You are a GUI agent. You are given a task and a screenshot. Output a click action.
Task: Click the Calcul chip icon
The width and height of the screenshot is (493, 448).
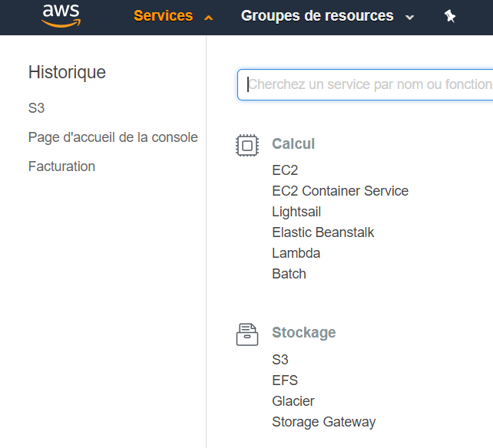[246, 145]
